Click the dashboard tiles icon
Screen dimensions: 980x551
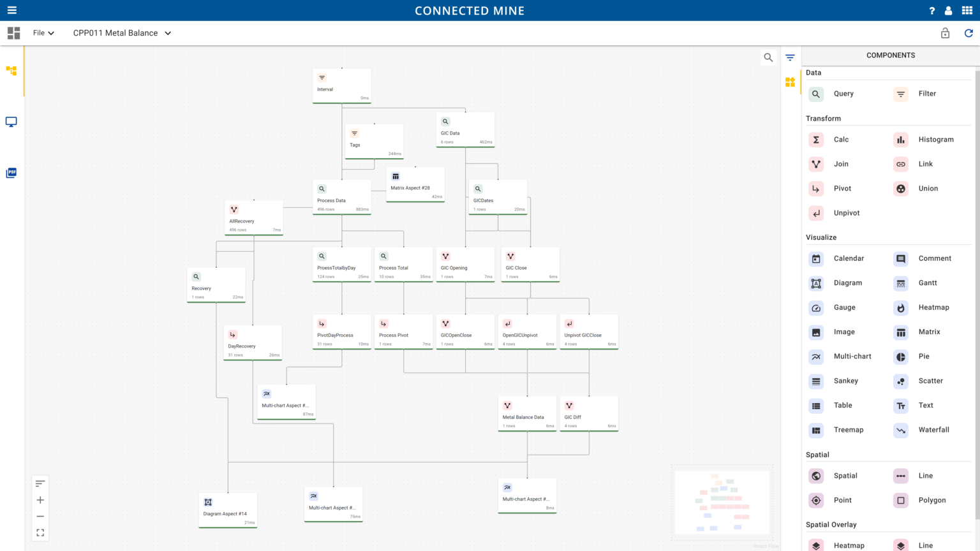coord(13,33)
